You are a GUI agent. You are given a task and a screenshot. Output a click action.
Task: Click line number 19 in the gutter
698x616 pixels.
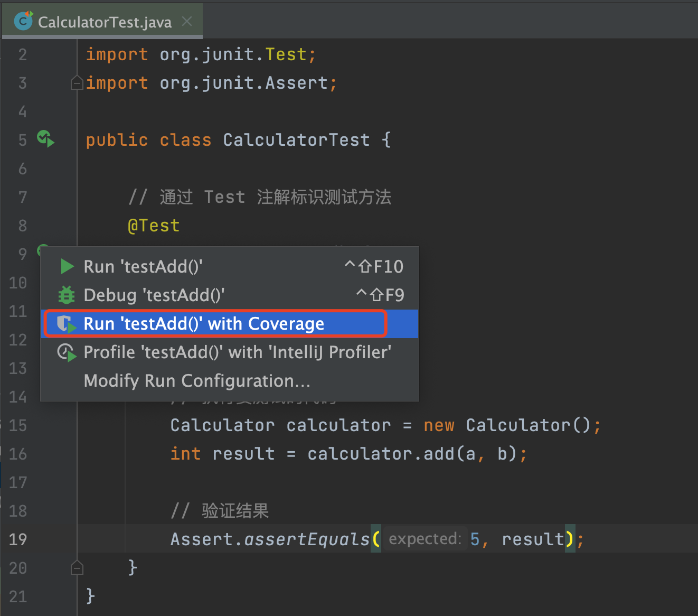click(x=18, y=539)
